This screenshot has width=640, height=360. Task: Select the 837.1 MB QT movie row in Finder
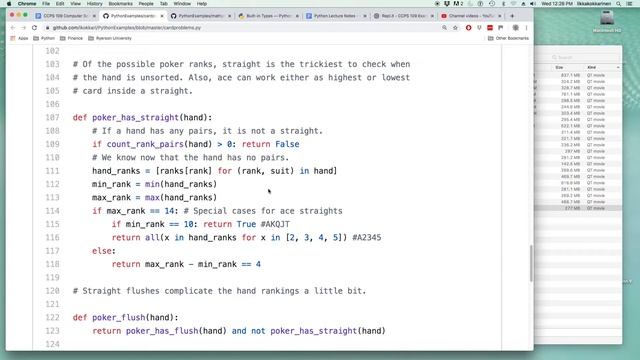578,76
